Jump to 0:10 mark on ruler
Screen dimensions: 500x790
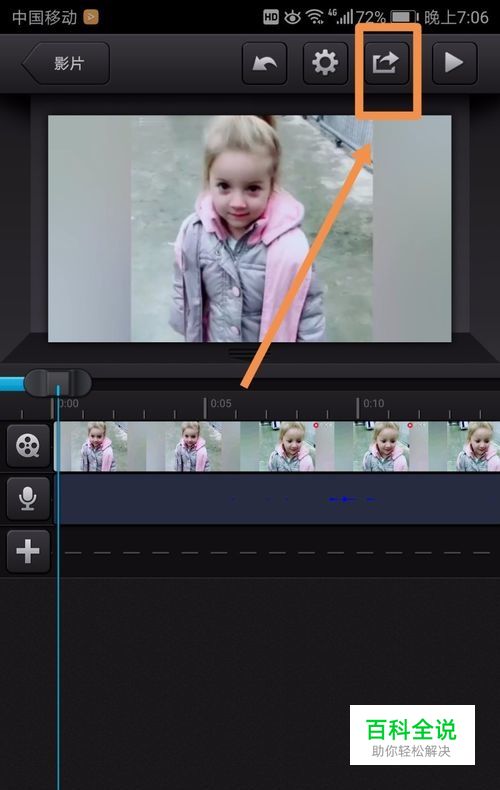coord(373,404)
